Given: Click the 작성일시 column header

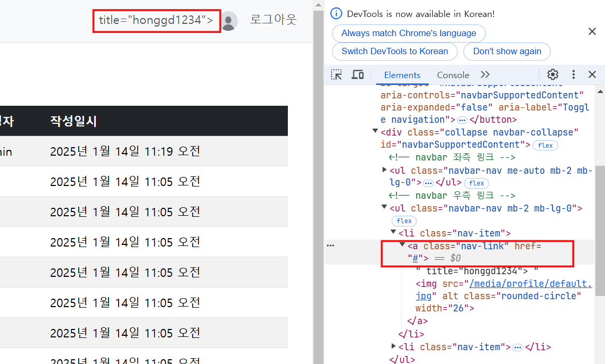Looking at the screenshot, I should tap(73, 121).
